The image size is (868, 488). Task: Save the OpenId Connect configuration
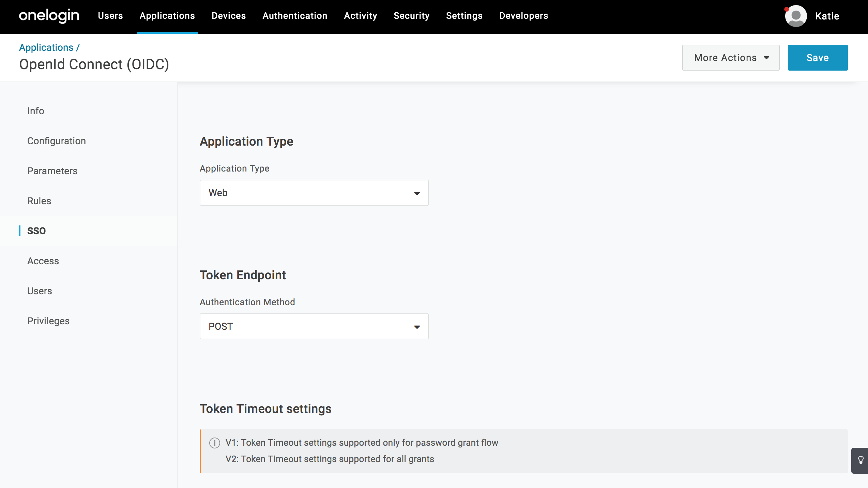click(817, 57)
